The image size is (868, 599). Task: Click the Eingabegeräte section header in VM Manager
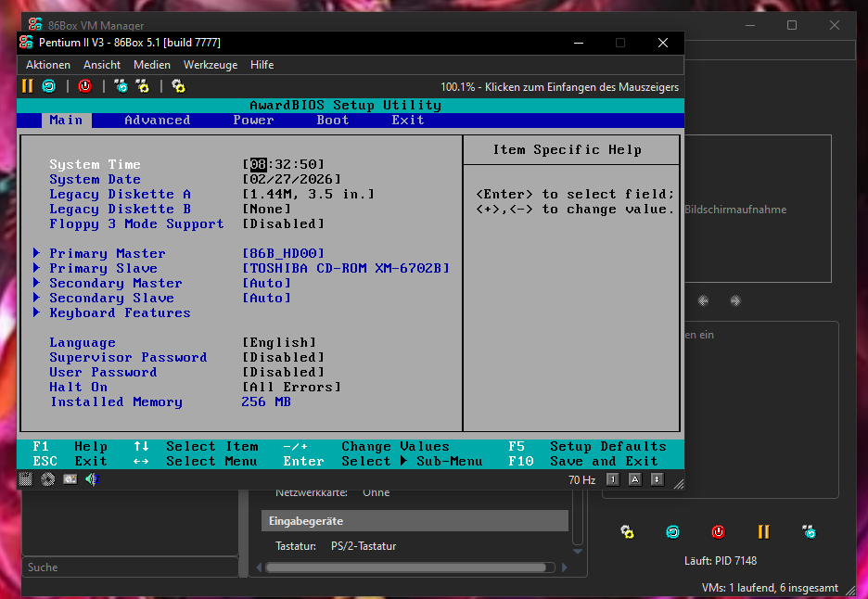click(x=415, y=521)
